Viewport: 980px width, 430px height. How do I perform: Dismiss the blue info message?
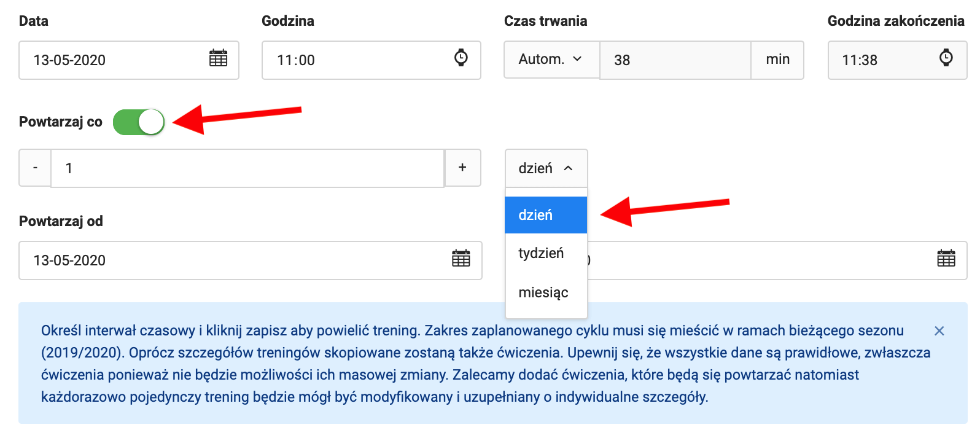(x=939, y=331)
